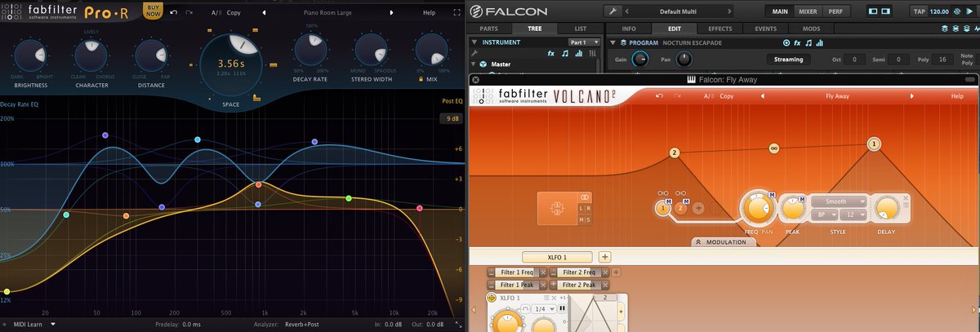The width and height of the screenshot is (980, 332).
Task: Open the MODS tab in Falcon
Action: pos(811,29)
